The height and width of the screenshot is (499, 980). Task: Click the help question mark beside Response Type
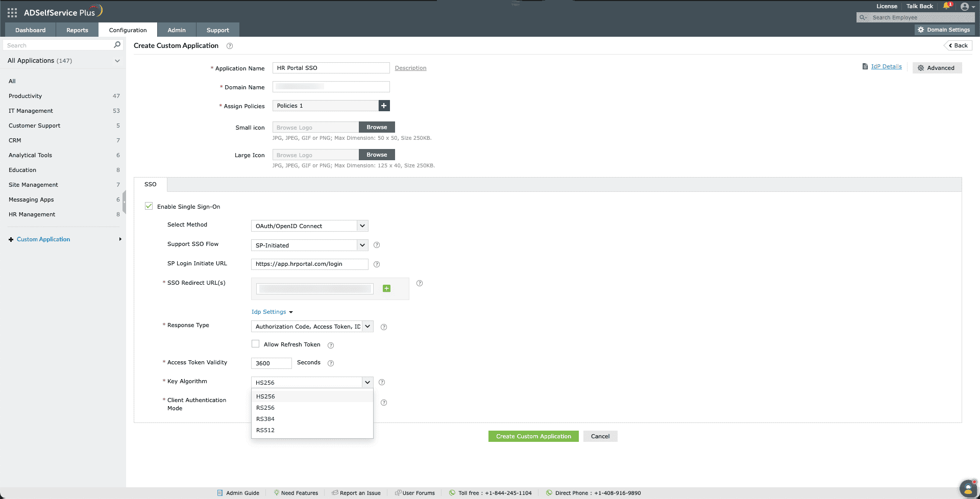coord(383,327)
